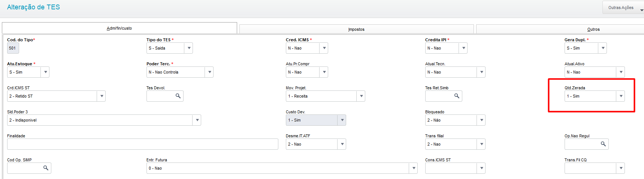Viewport: 644px width, 179px height.
Task: Expand the Crd.ICMS ST dropdown
Action: point(102,96)
